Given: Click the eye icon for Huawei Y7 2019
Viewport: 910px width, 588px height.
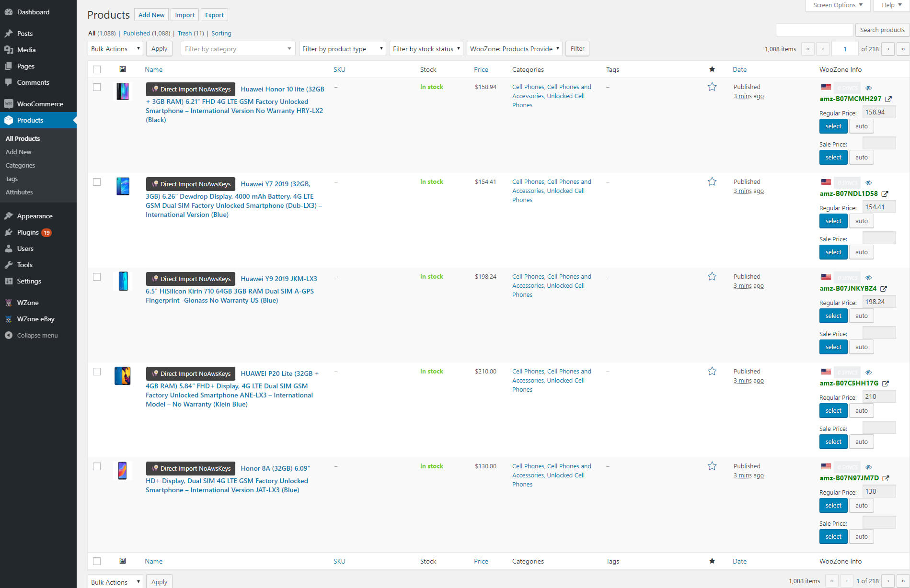Looking at the screenshot, I should (868, 183).
